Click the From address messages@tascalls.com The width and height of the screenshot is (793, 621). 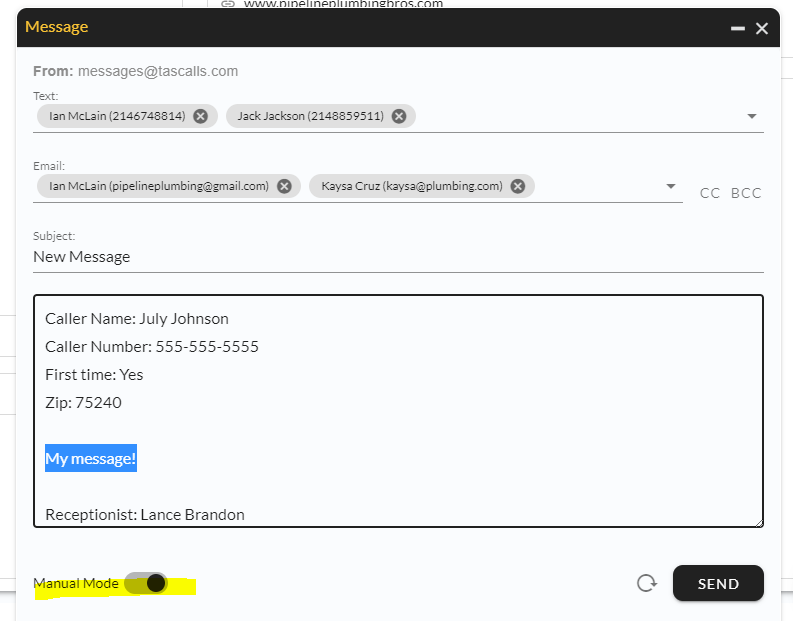tap(158, 71)
